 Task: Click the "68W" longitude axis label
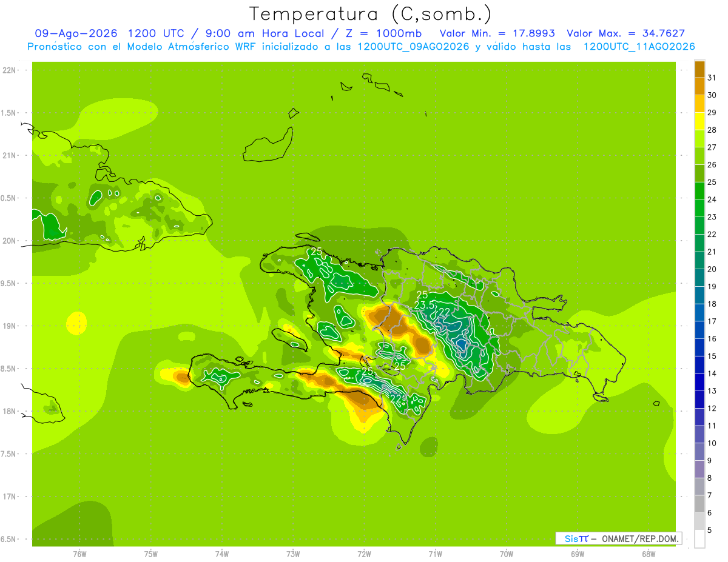[x=649, y=554]
